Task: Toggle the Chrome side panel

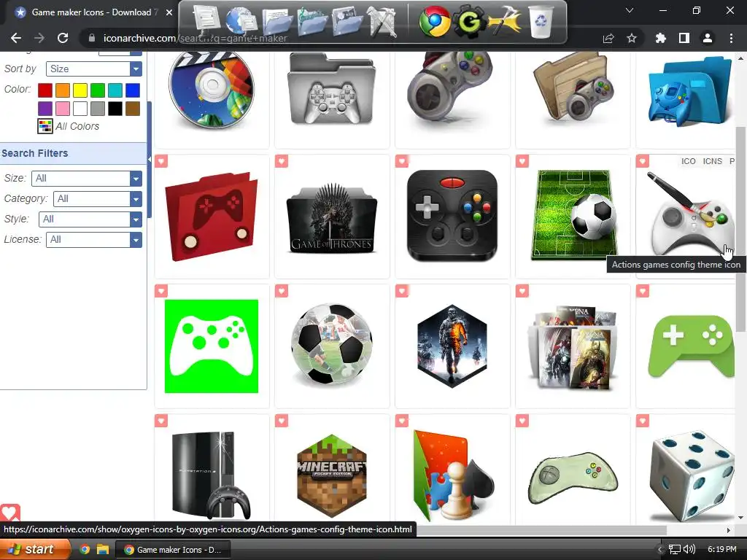Action: coord(684,38)
